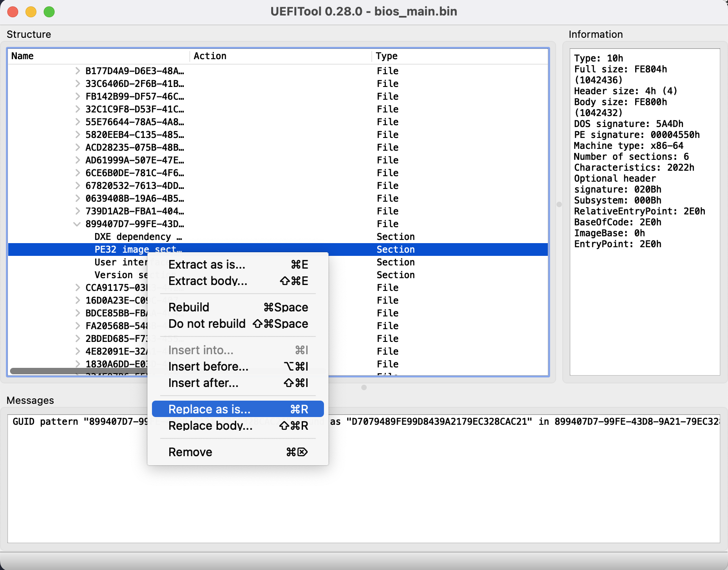Expand the 739D1A2B-FBA1-404 file node
This screenshot has height=570, width=728.
tap(78, 211)
